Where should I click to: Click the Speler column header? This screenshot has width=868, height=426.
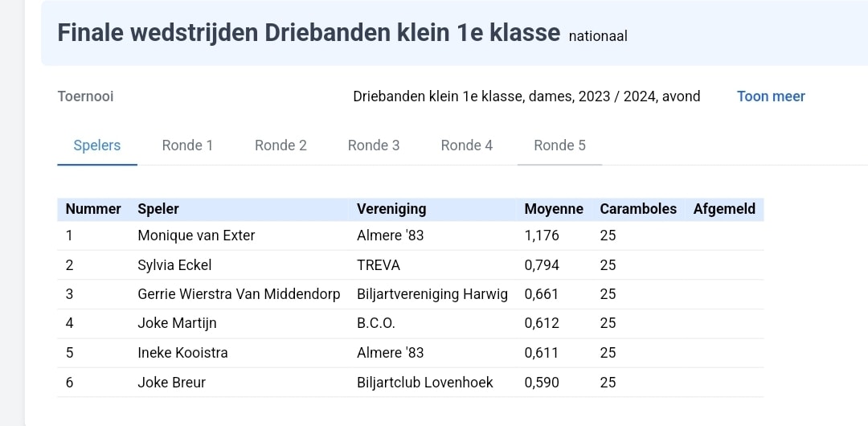click(158, 209)
